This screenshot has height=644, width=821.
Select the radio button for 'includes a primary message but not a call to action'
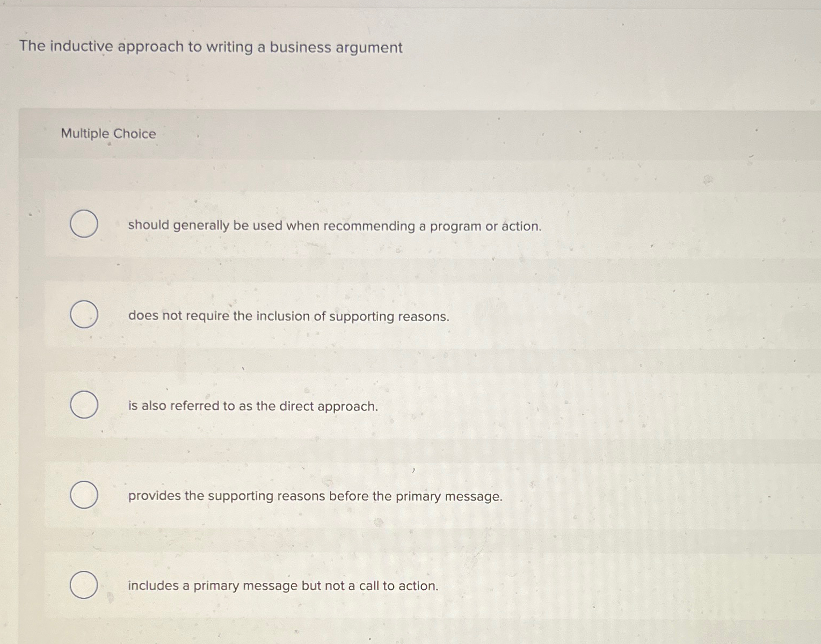point(84,584)
